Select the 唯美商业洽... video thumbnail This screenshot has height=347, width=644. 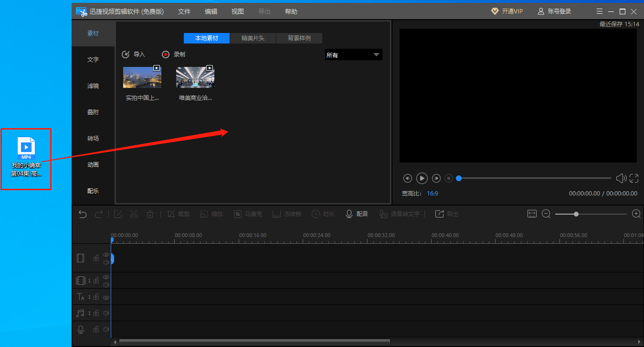[x=195, y=77]
